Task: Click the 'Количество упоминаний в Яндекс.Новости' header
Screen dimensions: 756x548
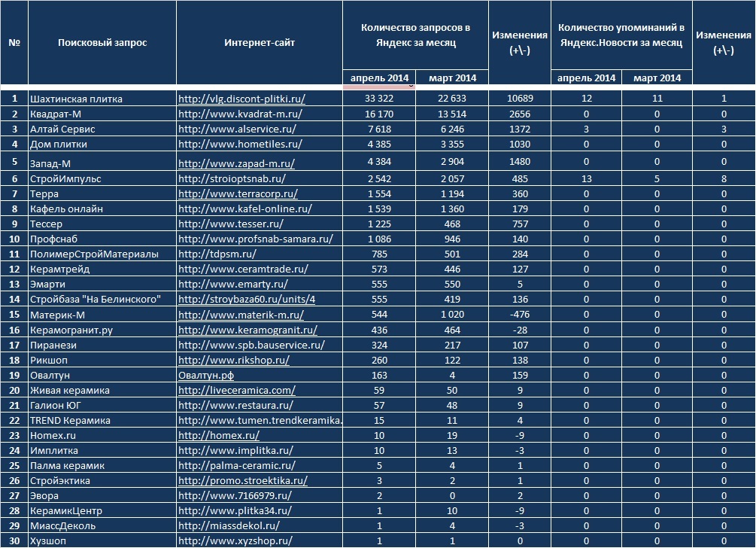Action: coord(621,35)
